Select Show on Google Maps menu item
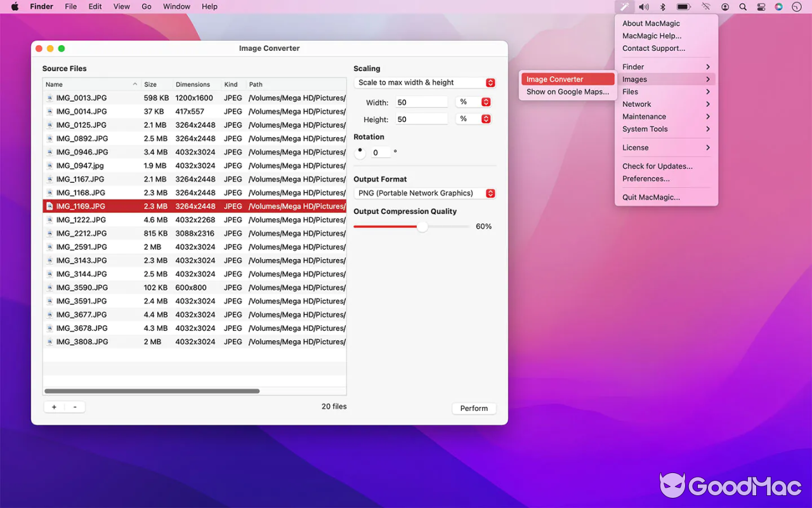This screenshot has width=812, height=508. pyautogui.click(x=566, y=91)
